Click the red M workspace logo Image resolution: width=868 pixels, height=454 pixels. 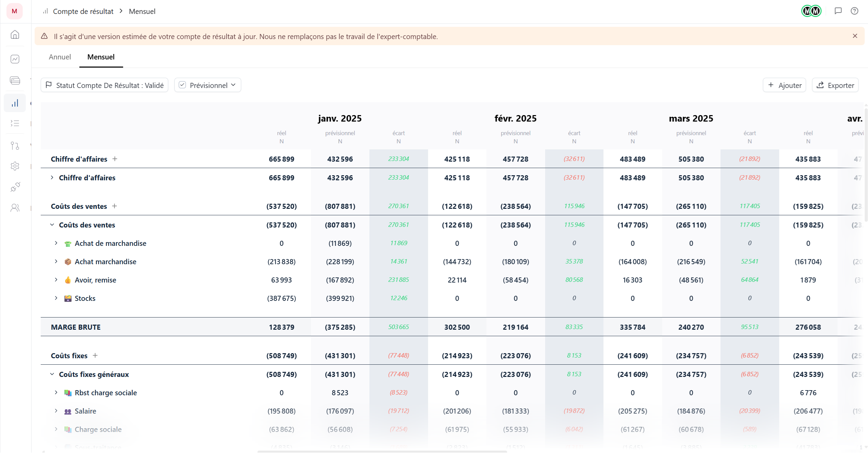[x=15, y=11]
